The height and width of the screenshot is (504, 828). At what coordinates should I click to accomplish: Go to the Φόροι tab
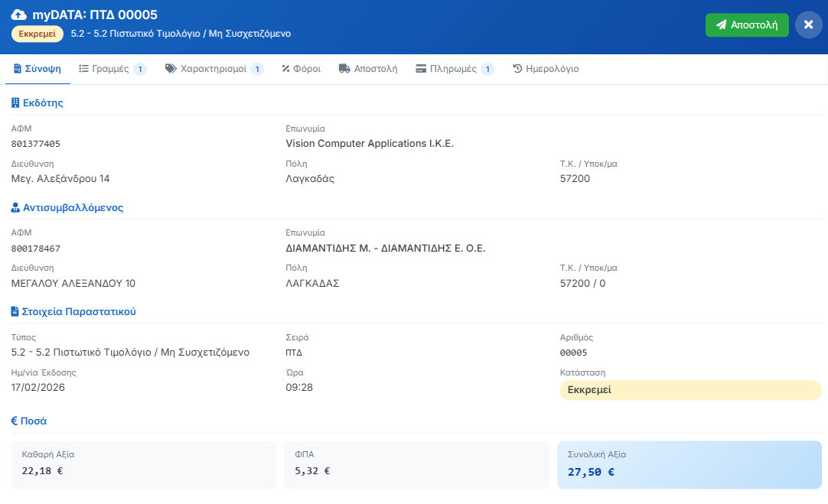(301, 69)
